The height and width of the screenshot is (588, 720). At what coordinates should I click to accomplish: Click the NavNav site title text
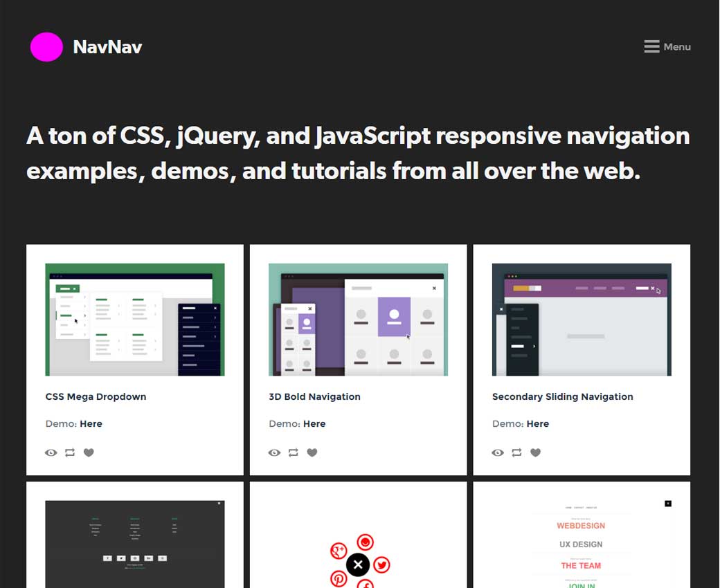(x=107, y=47)
